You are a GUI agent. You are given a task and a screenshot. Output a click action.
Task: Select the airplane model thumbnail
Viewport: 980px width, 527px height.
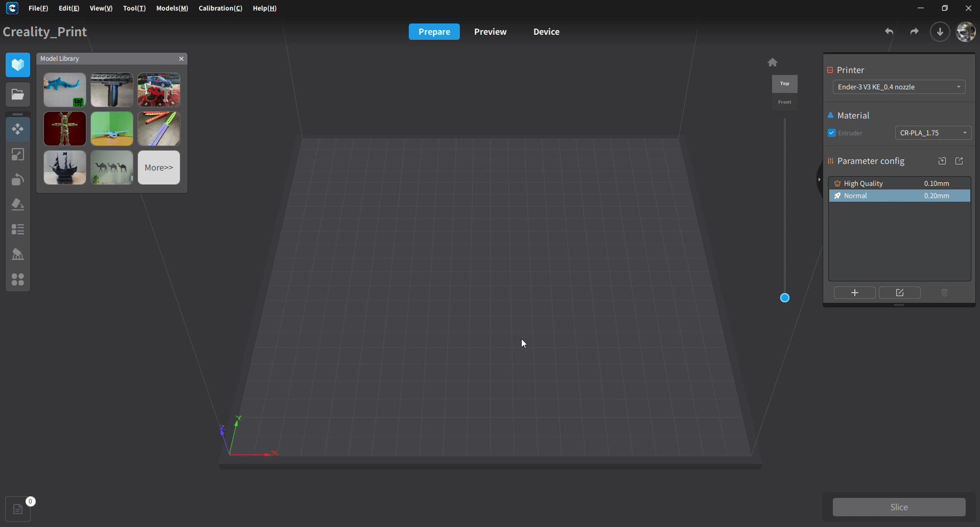click(x=112, y=129)
